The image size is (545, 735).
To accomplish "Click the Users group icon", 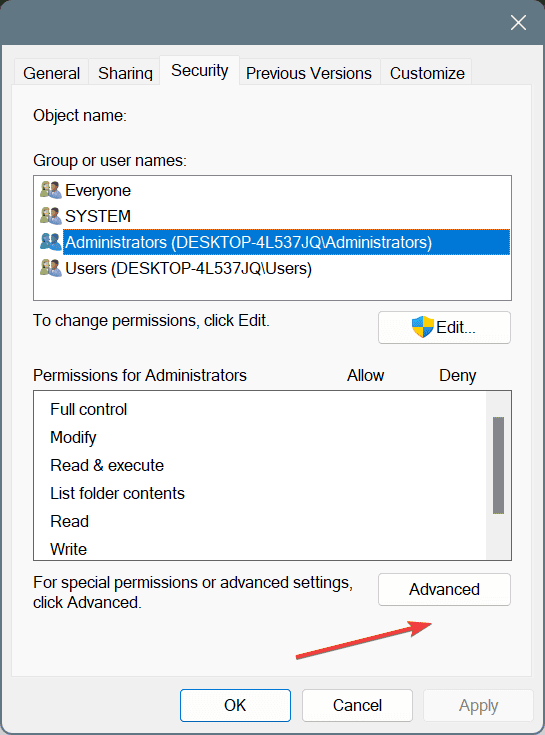I will click(x=51, y=268).
